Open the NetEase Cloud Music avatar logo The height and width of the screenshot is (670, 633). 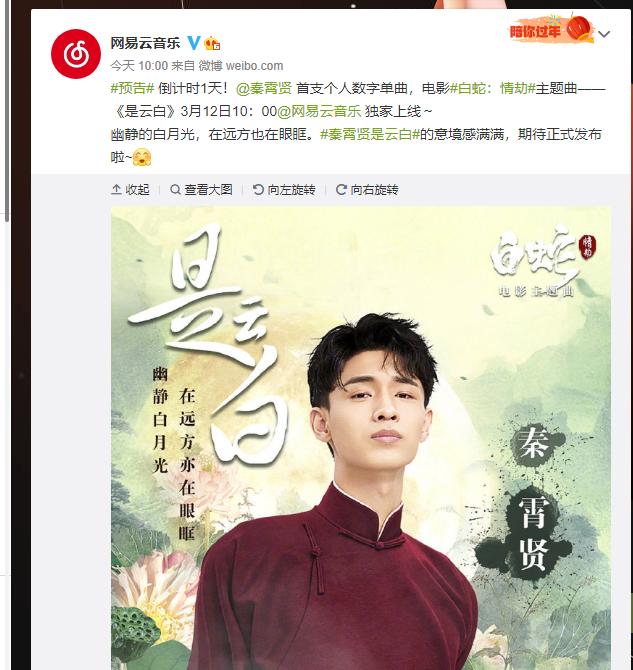[x=76, y=54]
